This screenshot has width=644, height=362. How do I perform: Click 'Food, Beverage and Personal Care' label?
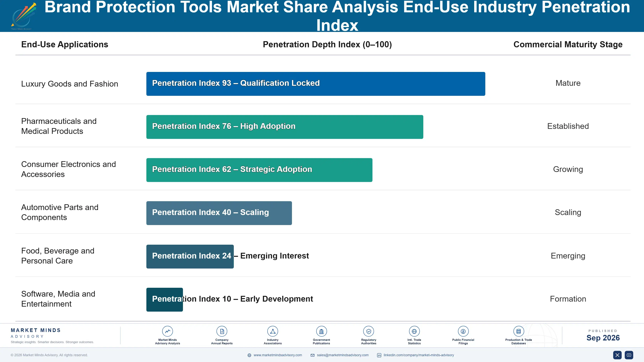pyautogui.click(x=58, y=256)
